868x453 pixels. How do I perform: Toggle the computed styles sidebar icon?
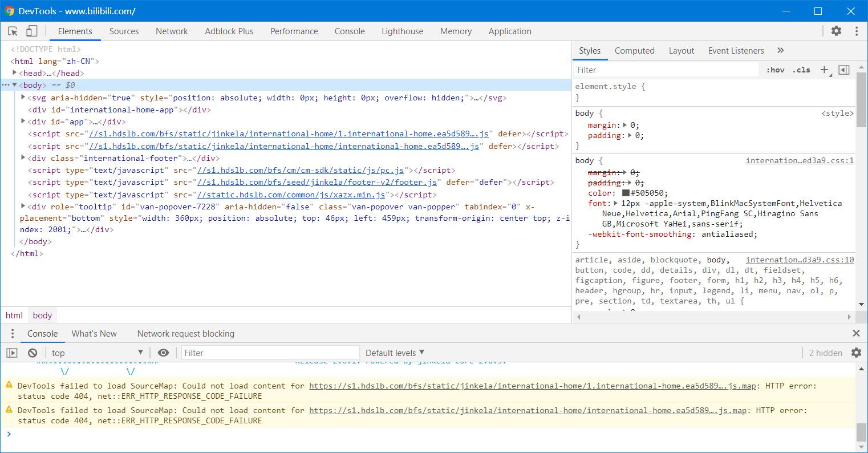coord(844,70)
